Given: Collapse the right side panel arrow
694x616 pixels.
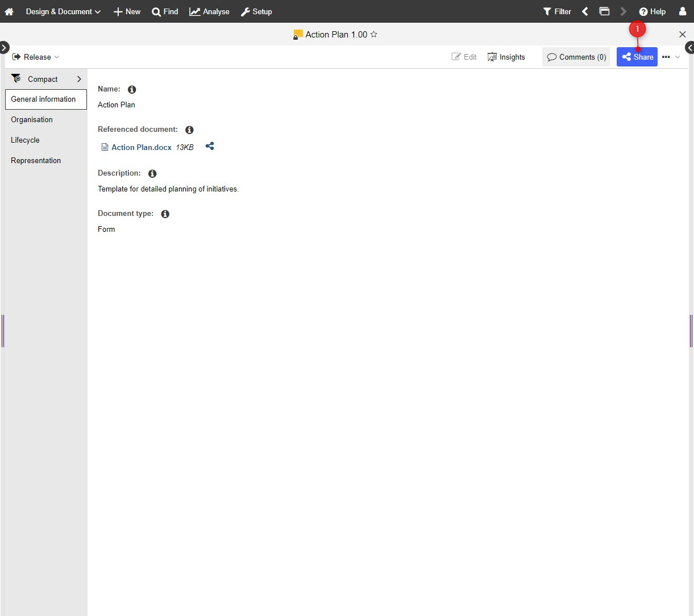Looking at the screenshot, I should point(689,48).
